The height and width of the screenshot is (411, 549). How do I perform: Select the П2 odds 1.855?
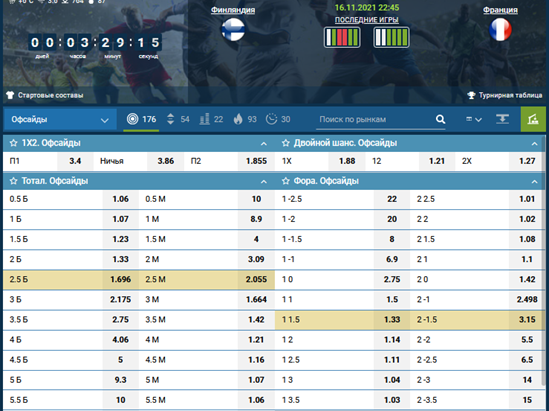256,161
